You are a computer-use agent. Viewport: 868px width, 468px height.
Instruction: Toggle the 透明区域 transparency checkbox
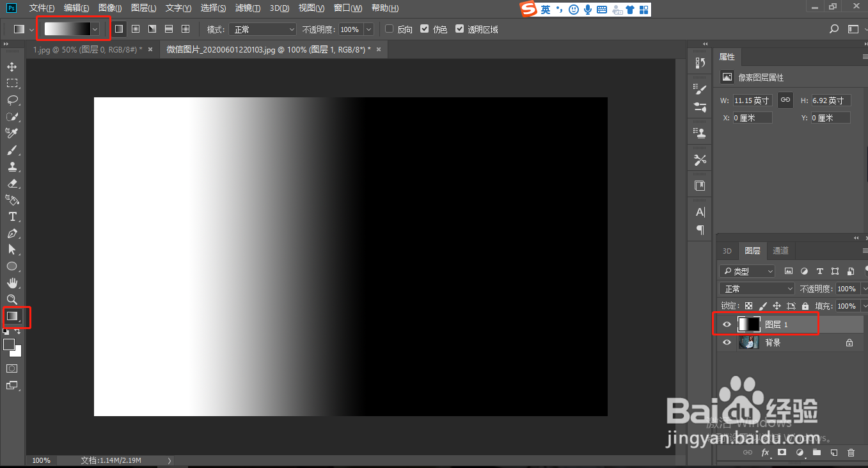click(x=459, y=29)
